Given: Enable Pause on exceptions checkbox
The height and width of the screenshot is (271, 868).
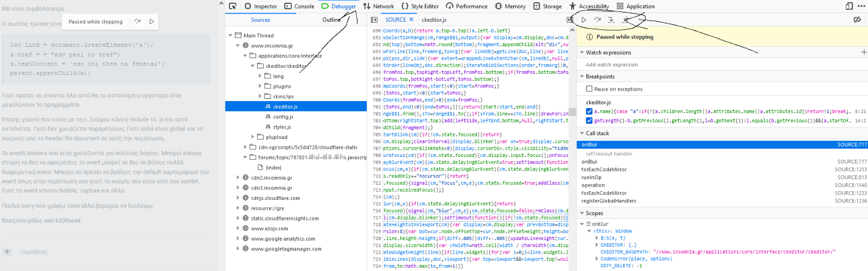Looking at the screenshot, I should pyautogui.click(x=589, y=89).
